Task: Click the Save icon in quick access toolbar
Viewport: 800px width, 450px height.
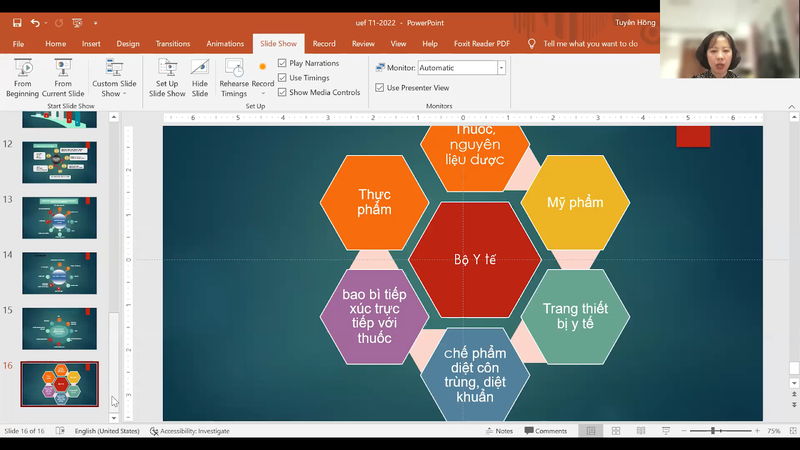Action: [x=17, y=22]
